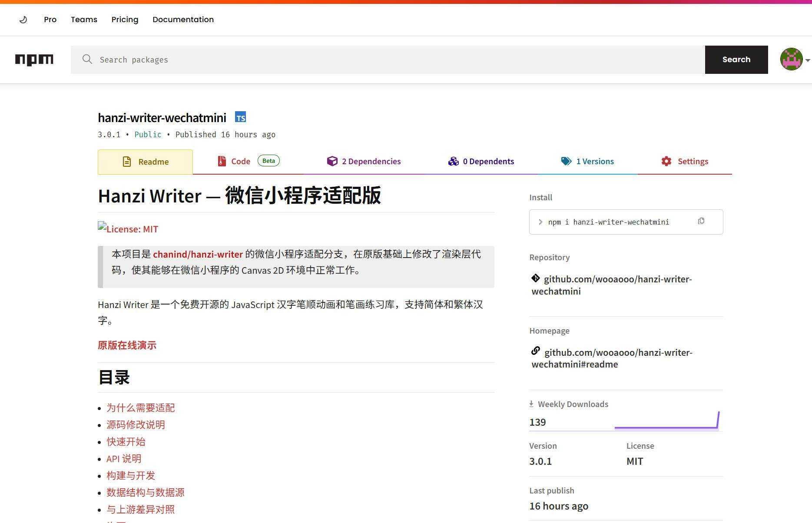Jump to 数据结构与数据源 section
The image size is (812, 523).
tap(146, 493)
